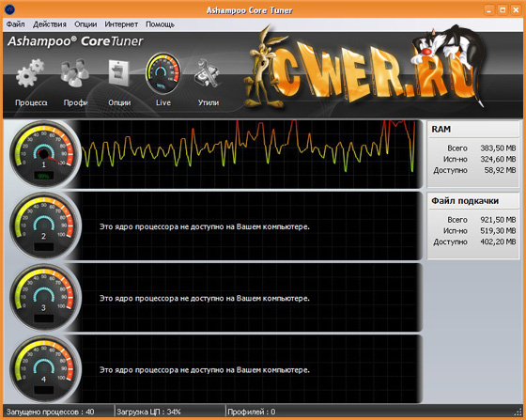Open the Файл menu
Viewport: 526px width, 420px height.
pyautogui.click(x=15, y=24)
